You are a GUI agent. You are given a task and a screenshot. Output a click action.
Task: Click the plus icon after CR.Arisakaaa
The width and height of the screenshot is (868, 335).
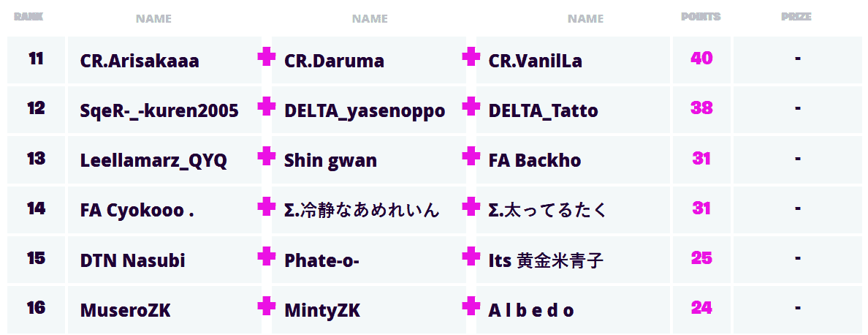(x=267, y=57)
